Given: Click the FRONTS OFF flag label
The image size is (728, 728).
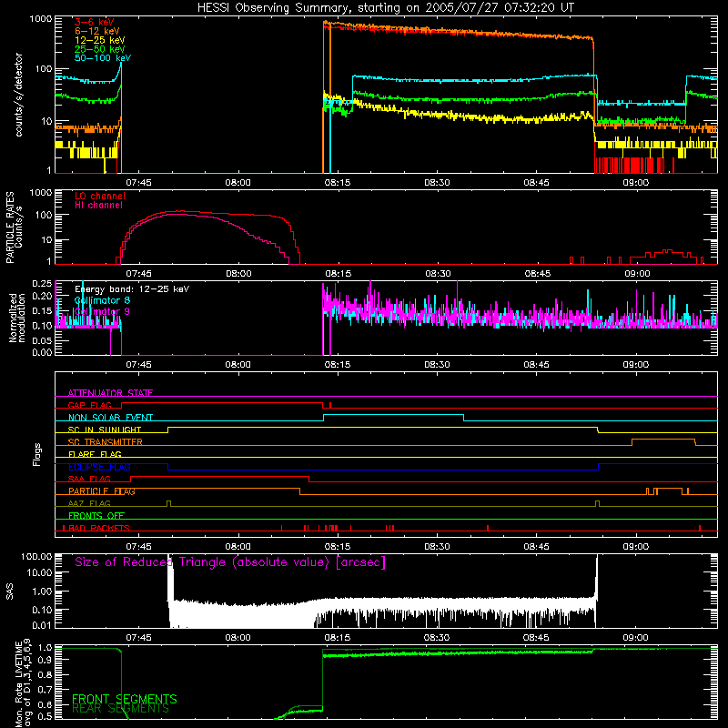Looking at the screenshot, I should (96, 515).
